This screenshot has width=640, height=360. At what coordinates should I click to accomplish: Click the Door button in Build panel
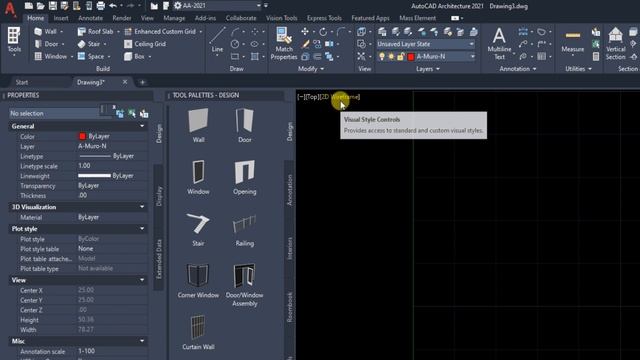(47, 44)
